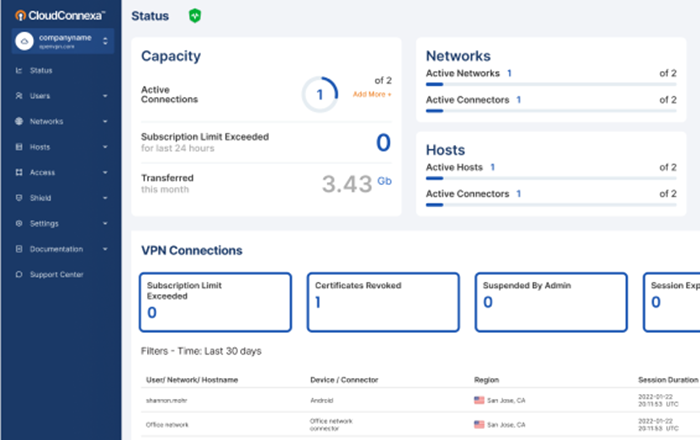Expand the Documentation submenu chevron

tap(105, 249)
